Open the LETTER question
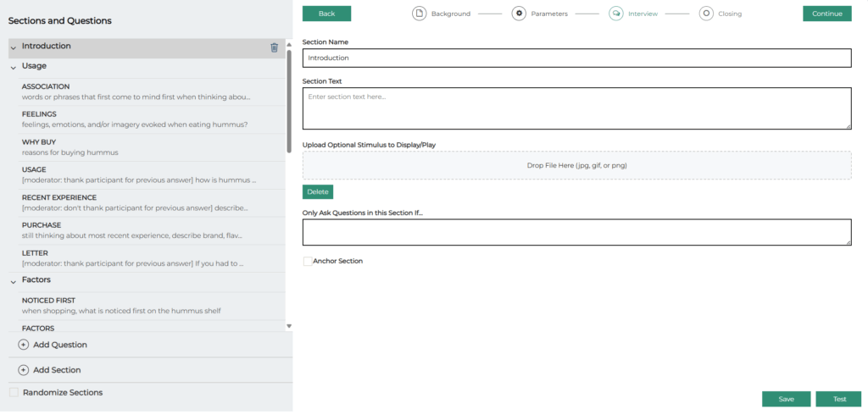This screenshot has height=420, width=868. (153, 258)
